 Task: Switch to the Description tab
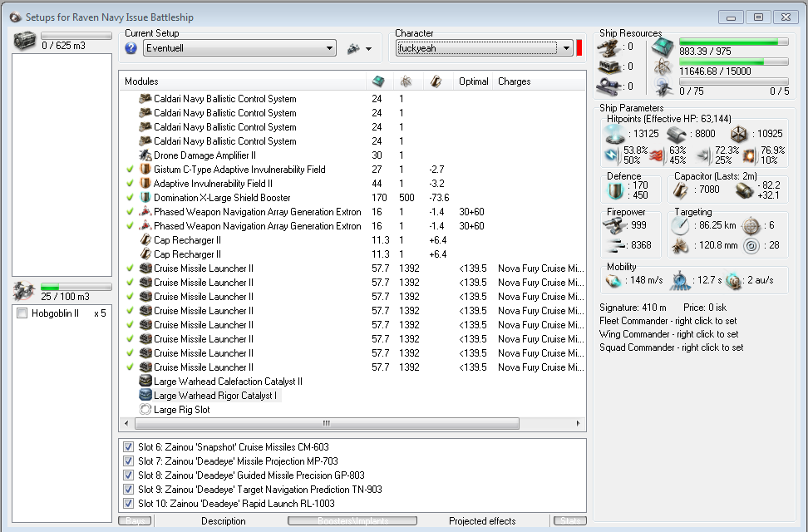coord(224,520)
